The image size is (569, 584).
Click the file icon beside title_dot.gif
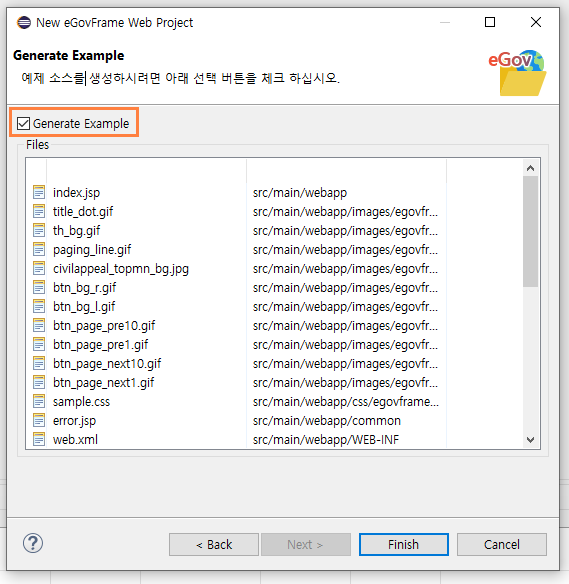(39, 211)
